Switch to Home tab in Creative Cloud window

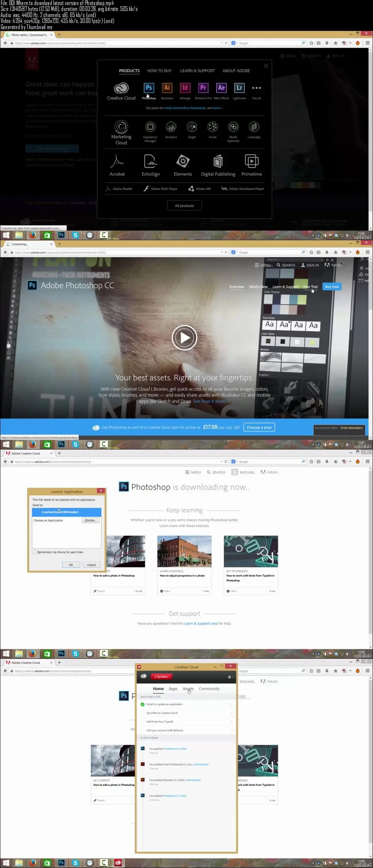coord(158,689)
